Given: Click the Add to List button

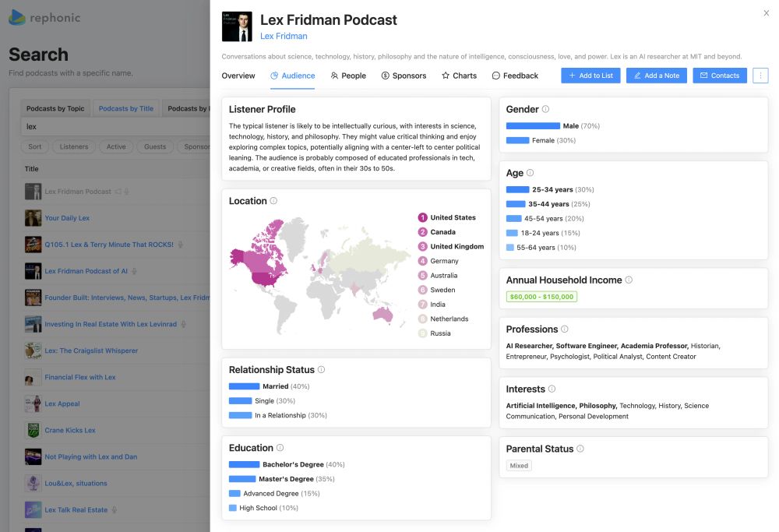Looking at the screenshot, I should pos(590,76).
